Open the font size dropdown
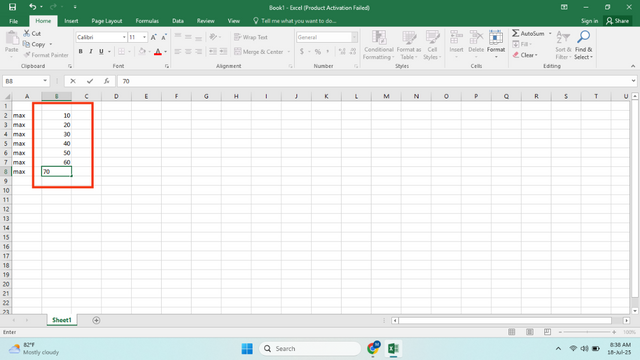The width and height of the screenshot is (640, 360). click(144, 37)
